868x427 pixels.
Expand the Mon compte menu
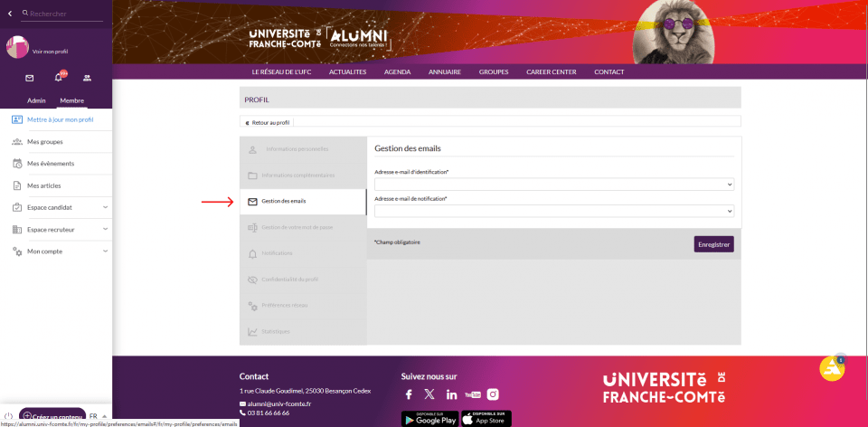coord(60,251)
